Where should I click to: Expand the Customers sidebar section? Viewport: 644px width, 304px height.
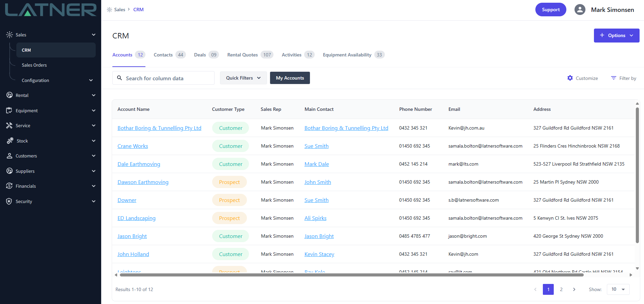click(93, 156)
